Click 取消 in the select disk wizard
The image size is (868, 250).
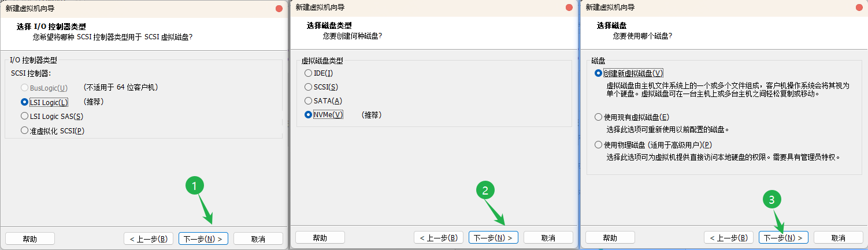[839, 237]
